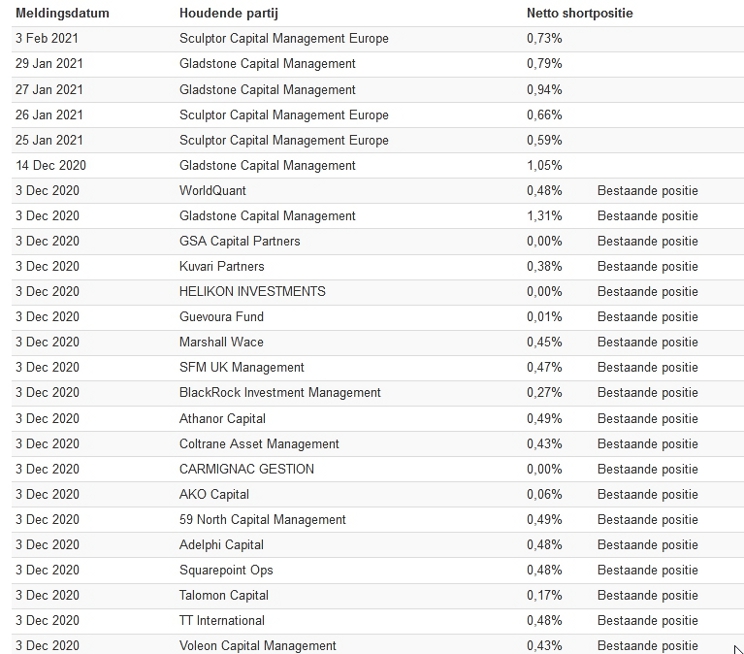744x654 pixels.
Task: Click the Coltrane Asset Management name
Action: click(x=259, y=443)
